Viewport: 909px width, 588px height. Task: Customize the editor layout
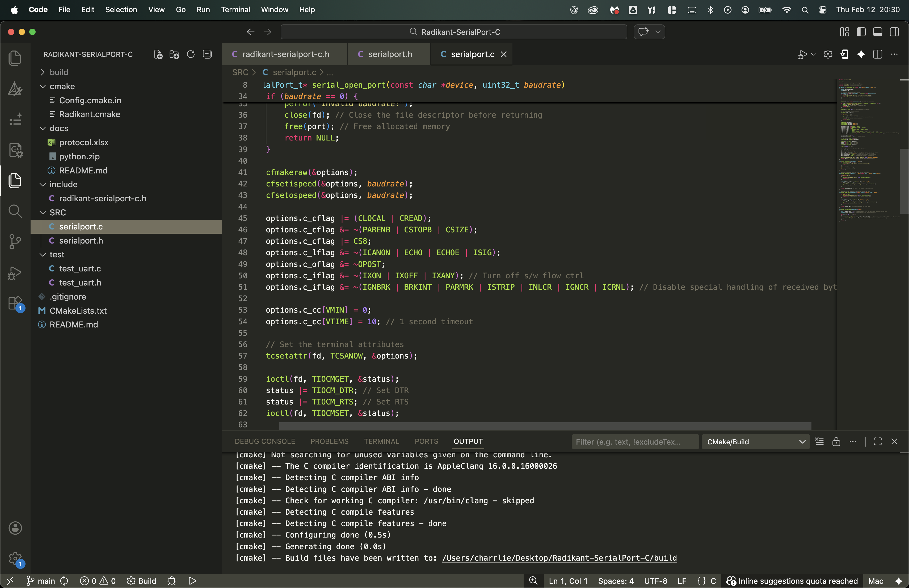click(844, 32)
